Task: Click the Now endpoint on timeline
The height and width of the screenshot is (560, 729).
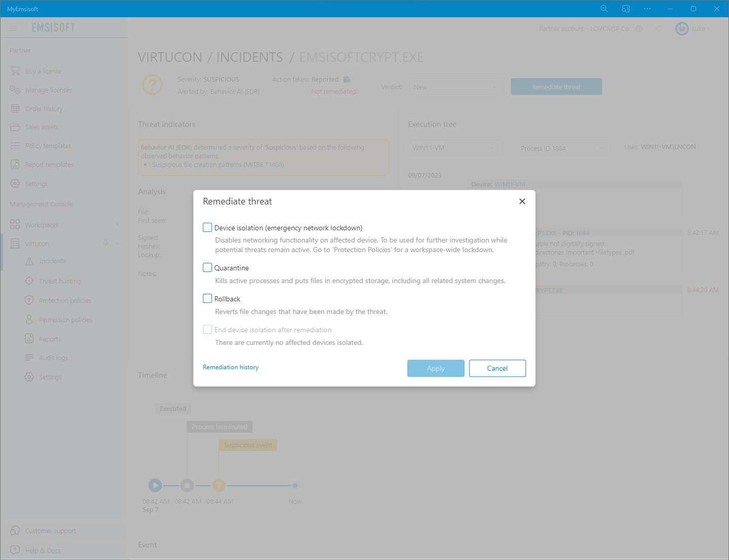Action: (295, 485)
